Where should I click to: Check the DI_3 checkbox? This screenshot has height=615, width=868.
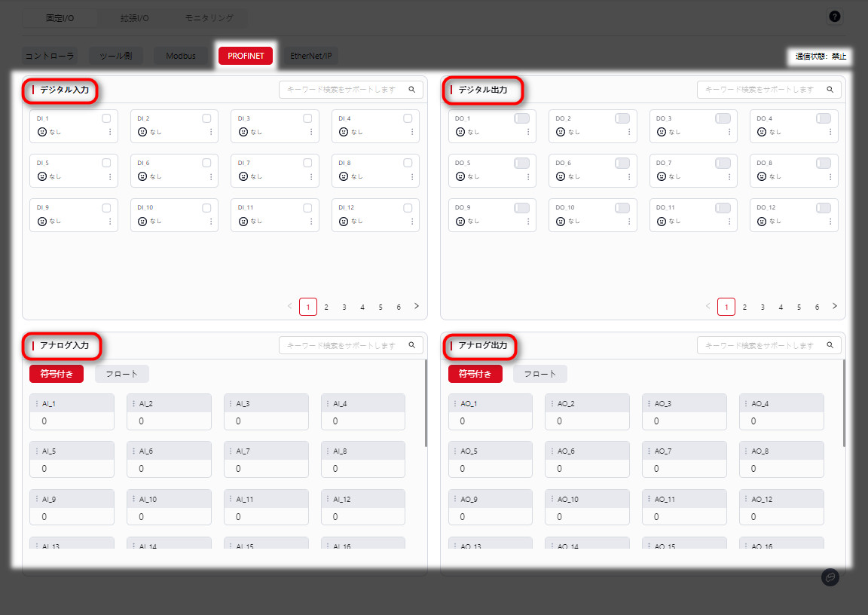click(x=307, y=118)
